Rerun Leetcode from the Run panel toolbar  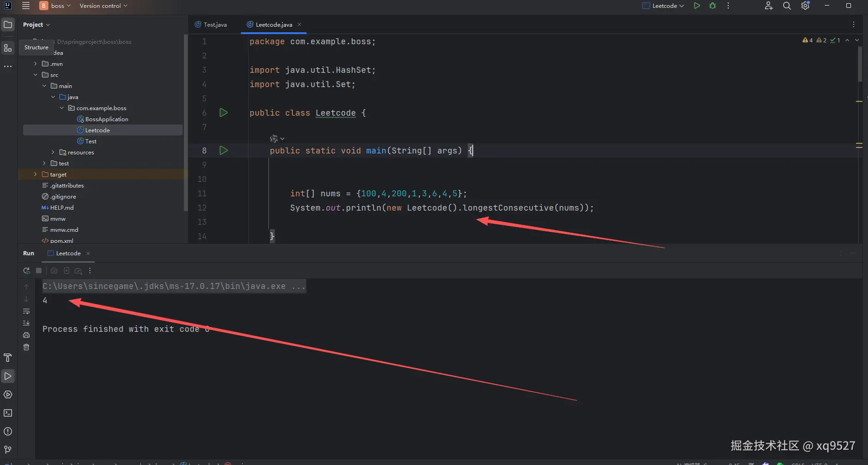coord(26,271)
